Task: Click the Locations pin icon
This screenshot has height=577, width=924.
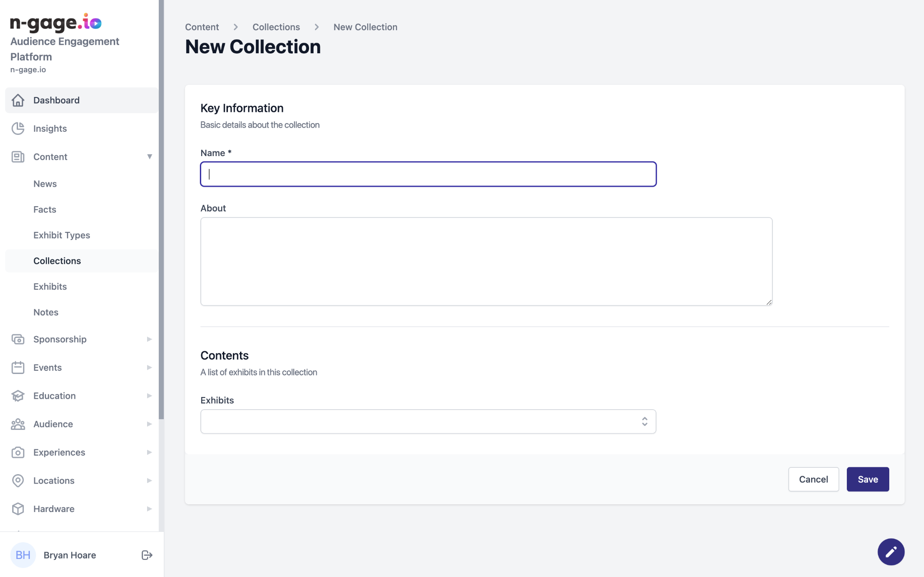Action: click(x=18, y=480)
